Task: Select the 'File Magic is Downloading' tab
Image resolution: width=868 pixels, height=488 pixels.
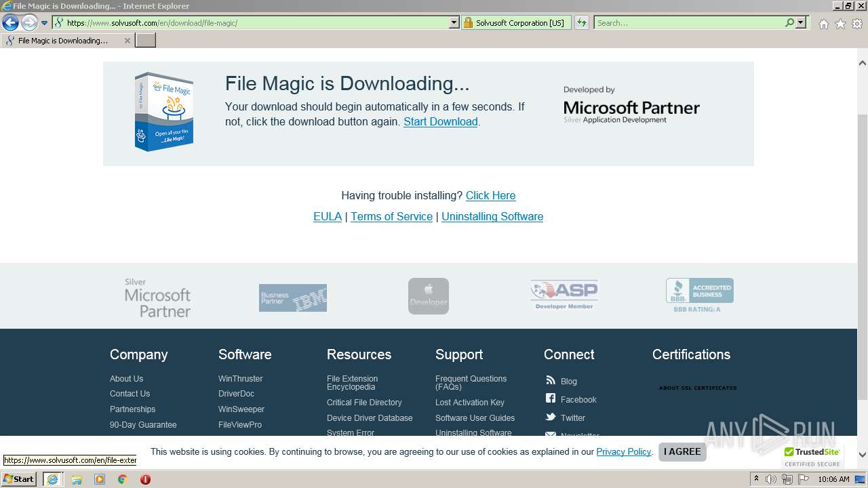Action: pyautogui.click(x=66, y=41)
